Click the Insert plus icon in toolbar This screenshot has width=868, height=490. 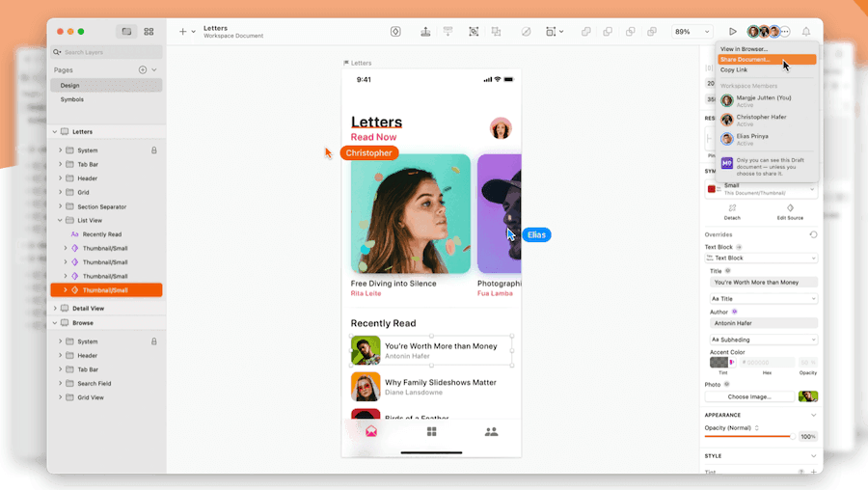coord(182,32)
